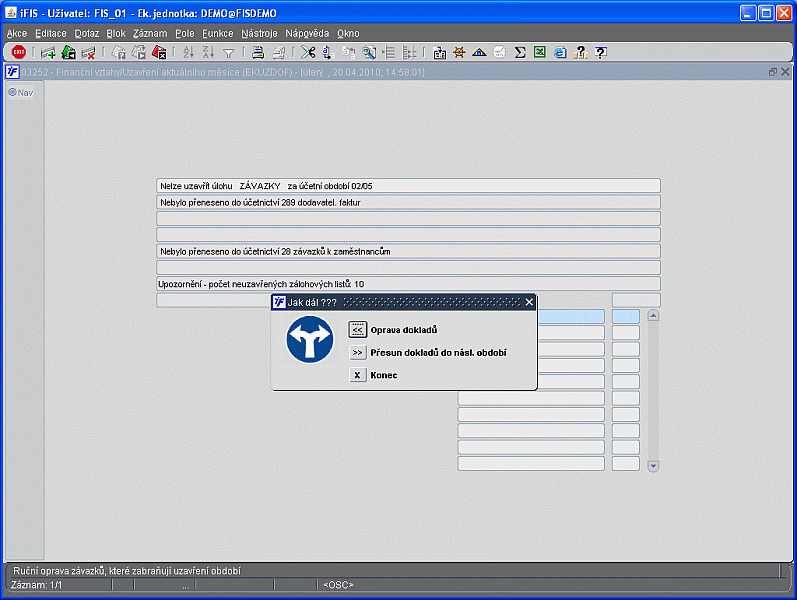Click the delete record icon with red X
Viewport: 797px width, 600px height.
(88, 52)
